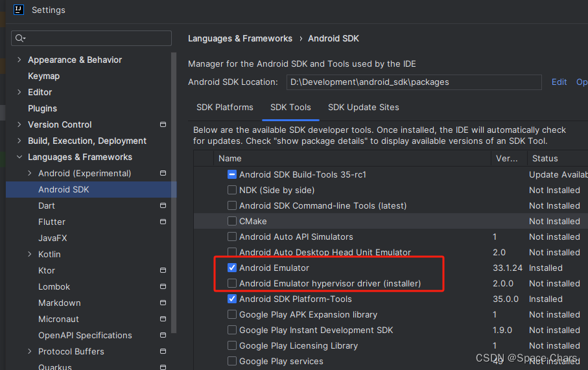Switch to the SDK Platforms tab

pos(224,107)
